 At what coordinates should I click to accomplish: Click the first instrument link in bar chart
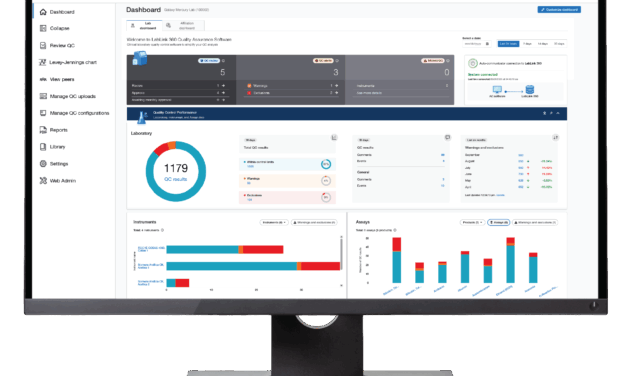pyautogui.click(x=151, y=249)
